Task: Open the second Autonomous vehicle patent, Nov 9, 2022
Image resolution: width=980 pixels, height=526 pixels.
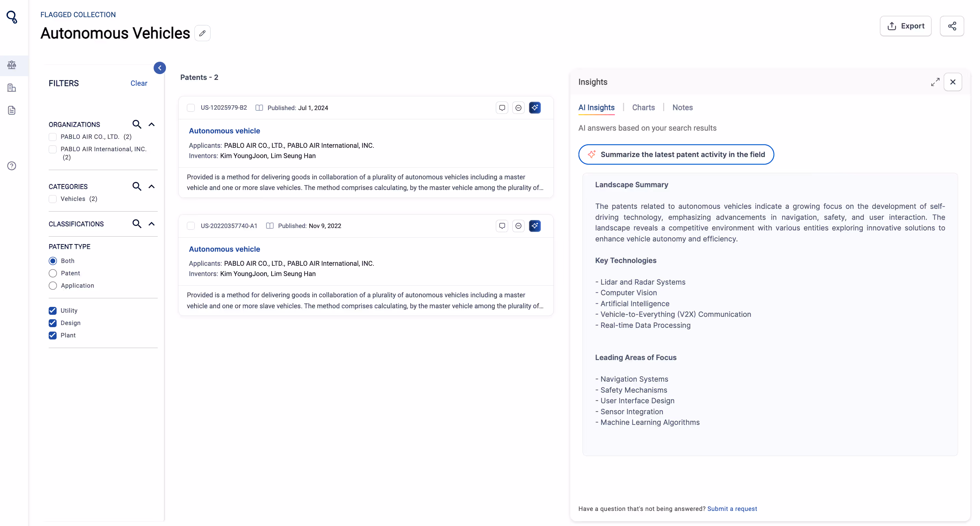Action: point(225,249)
